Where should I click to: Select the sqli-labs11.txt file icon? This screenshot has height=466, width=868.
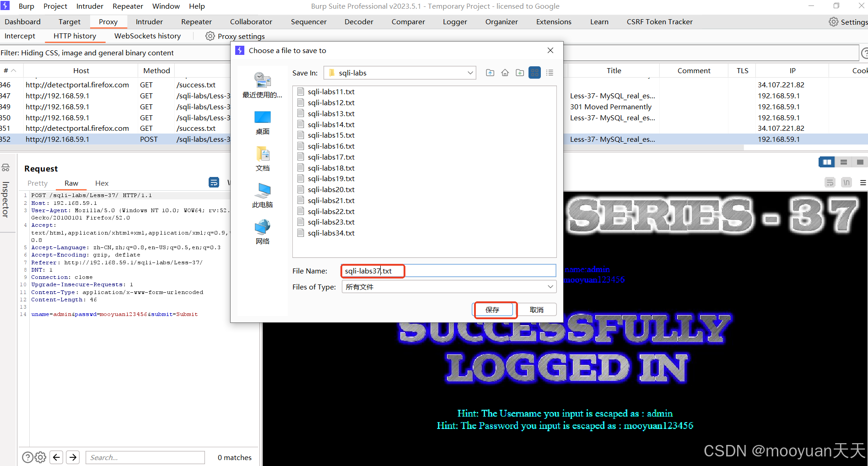(x=301, y=91)
